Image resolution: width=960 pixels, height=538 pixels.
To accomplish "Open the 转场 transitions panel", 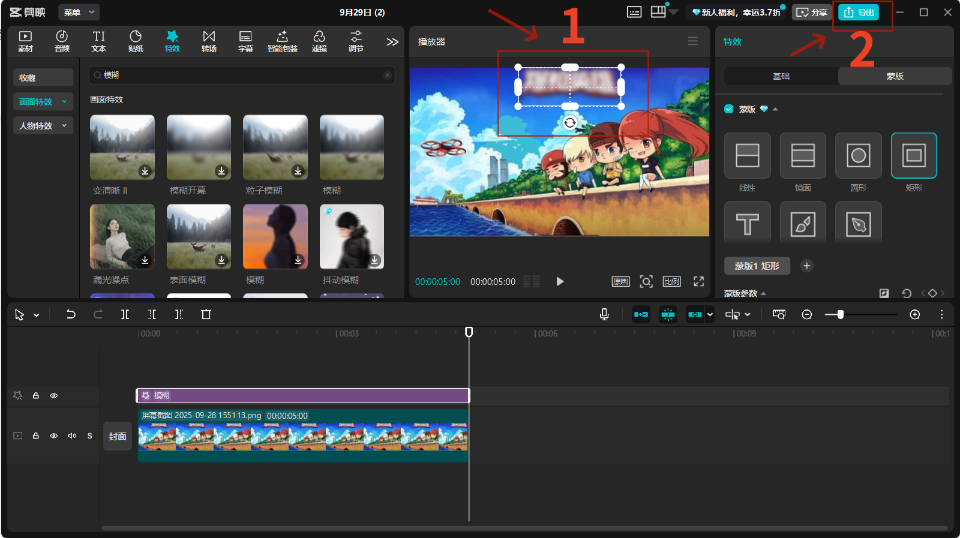I will 208,41.
